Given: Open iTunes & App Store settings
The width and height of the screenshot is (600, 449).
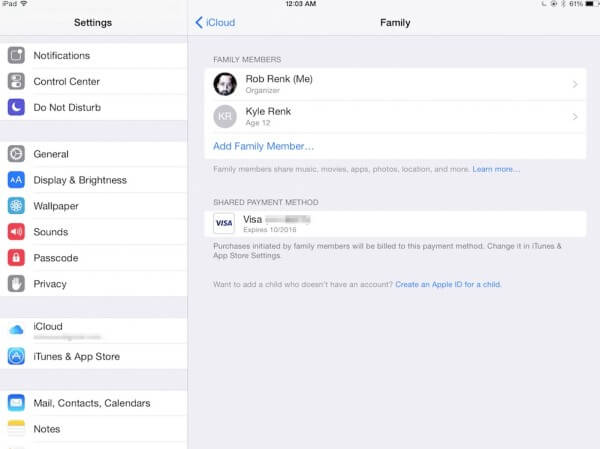Looking at the screenshot, I should point(94,356).
